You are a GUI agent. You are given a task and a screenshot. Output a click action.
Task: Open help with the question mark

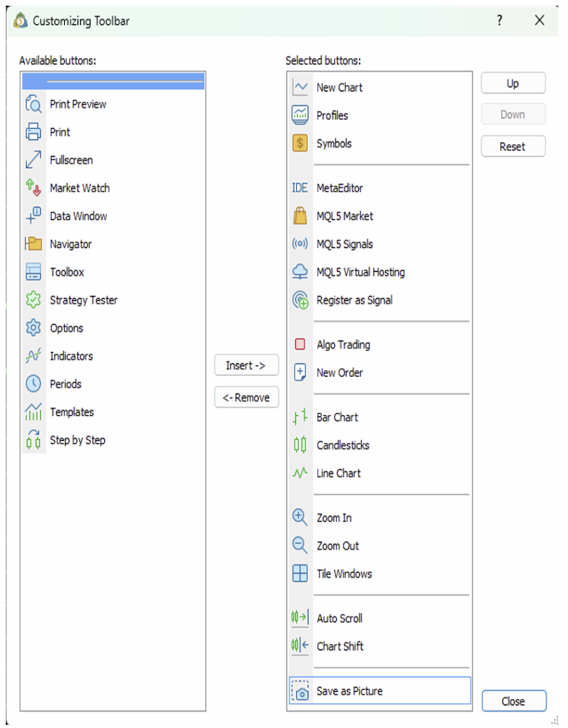pos(499,21)
